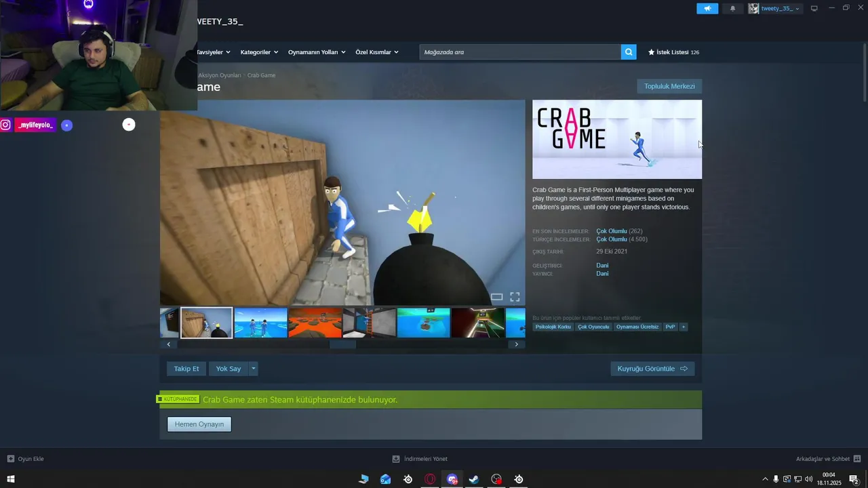Expand the Tavsiyeler menu
This screenshot has height=488, width=868.
point(213,52)
